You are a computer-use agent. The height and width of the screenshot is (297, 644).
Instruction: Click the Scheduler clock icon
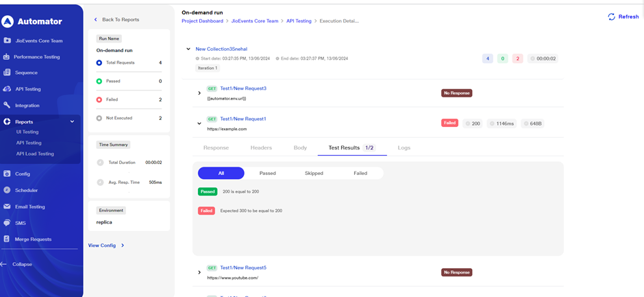pyautogui.click(x=7, y=190)
